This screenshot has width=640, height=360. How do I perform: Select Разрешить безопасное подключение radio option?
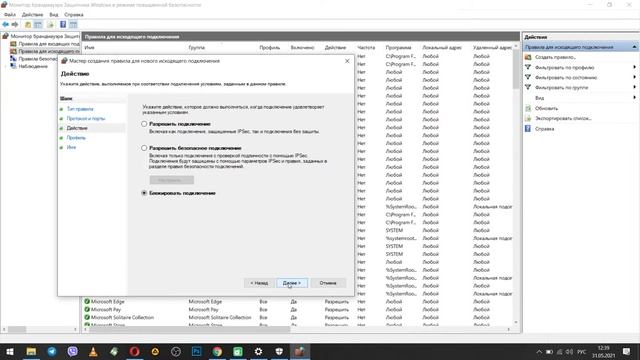(x=144, y=148)
